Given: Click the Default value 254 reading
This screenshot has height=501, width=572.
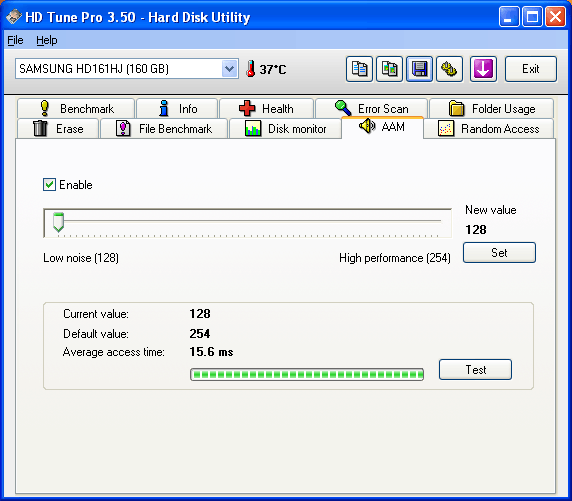Looking at the screenshot, I should point(200,334).
